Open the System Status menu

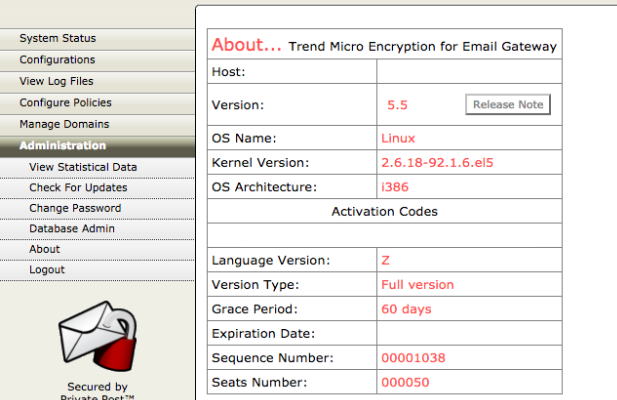(x=58, y=39)
